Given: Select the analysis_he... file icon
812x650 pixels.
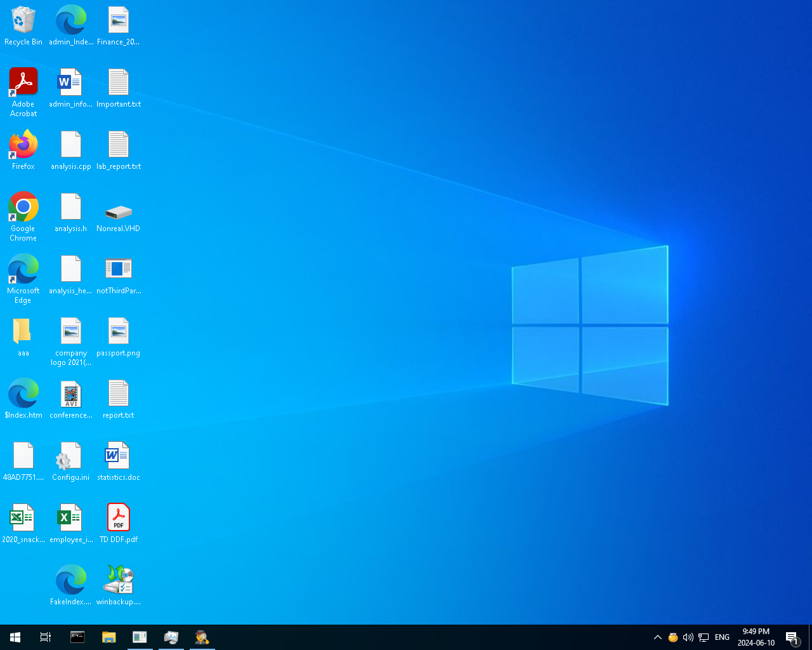Looking at the screenshot, I should pyautogui.click(x=71, y=275).
